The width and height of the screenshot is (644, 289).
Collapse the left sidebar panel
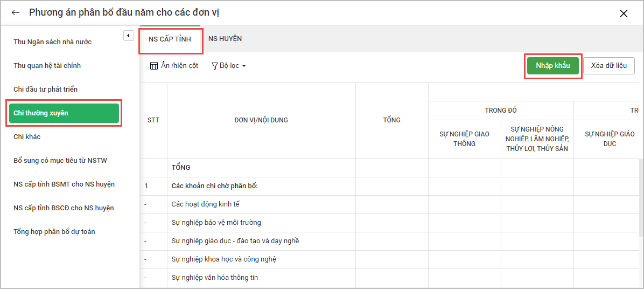(128, 36)
